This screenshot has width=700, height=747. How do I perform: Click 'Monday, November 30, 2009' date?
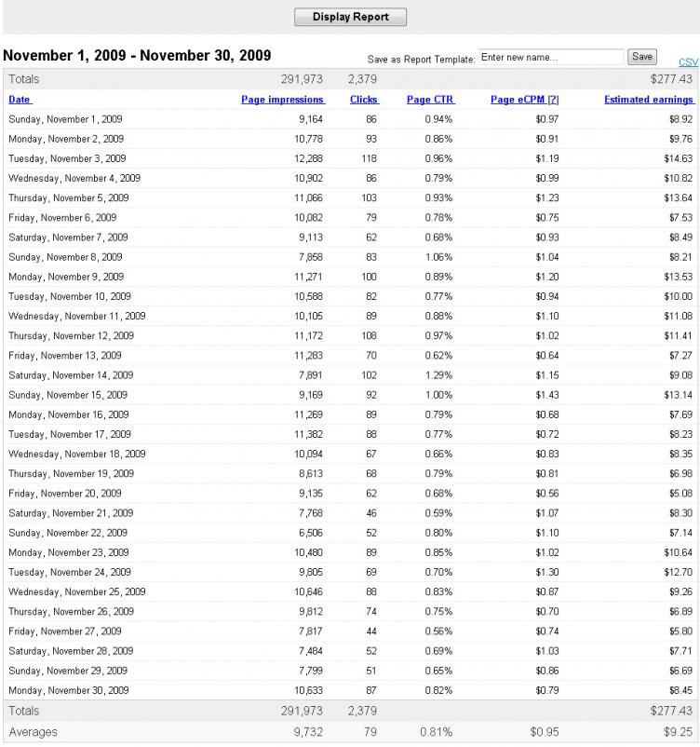pos(69,690)
